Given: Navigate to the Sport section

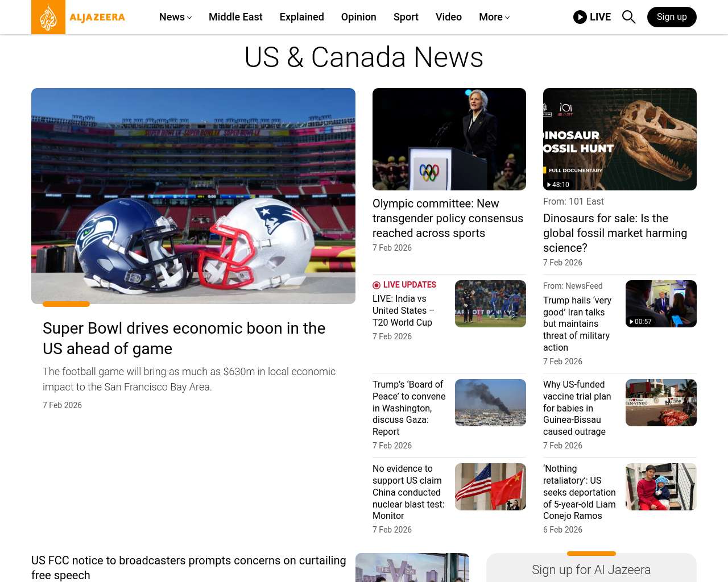Looking at the screenshot, I should coord(406,17).
